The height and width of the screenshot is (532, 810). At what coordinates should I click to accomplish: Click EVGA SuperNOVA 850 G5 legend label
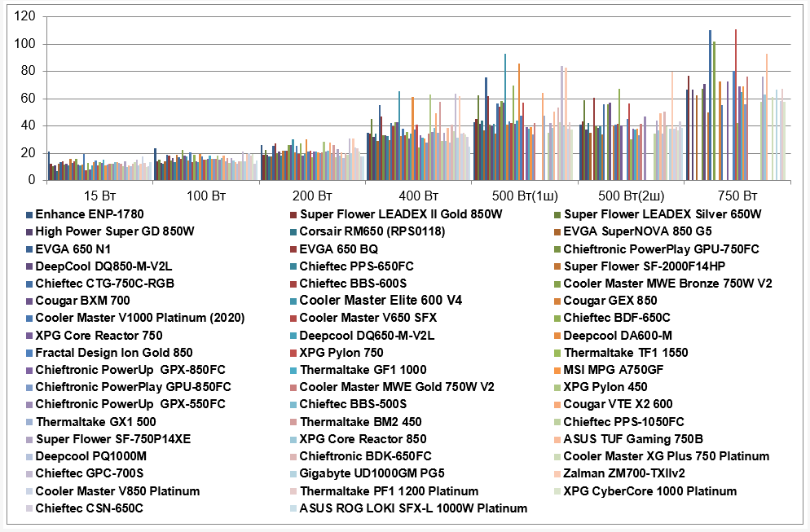pyautogui.click(x=637, y=231)
